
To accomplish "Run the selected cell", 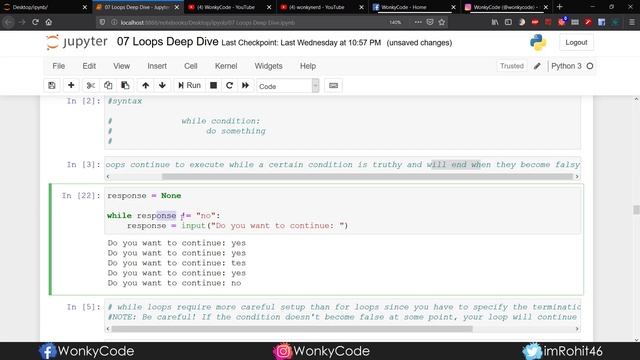I will [189, 85].
